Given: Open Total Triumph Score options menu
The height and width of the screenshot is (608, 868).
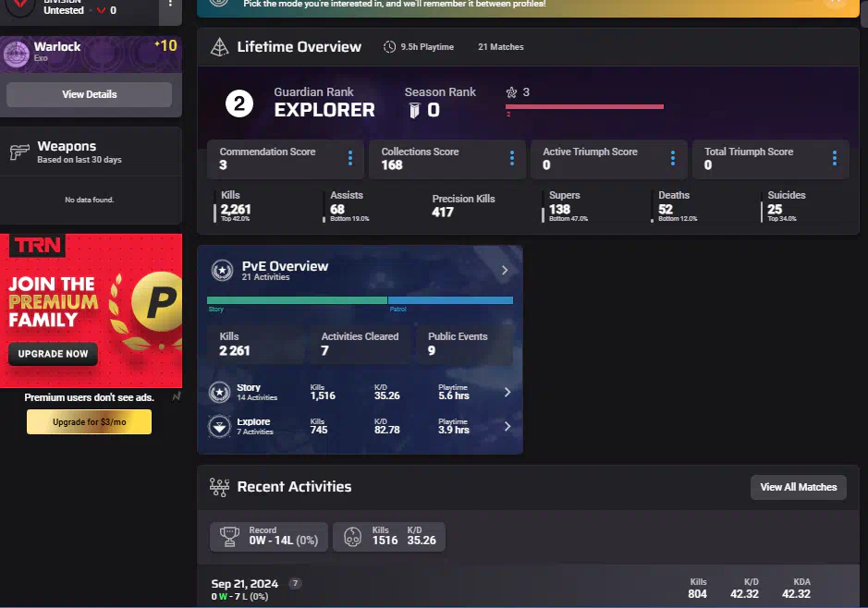Looking at the screenshot, I should tap(835, 159).
